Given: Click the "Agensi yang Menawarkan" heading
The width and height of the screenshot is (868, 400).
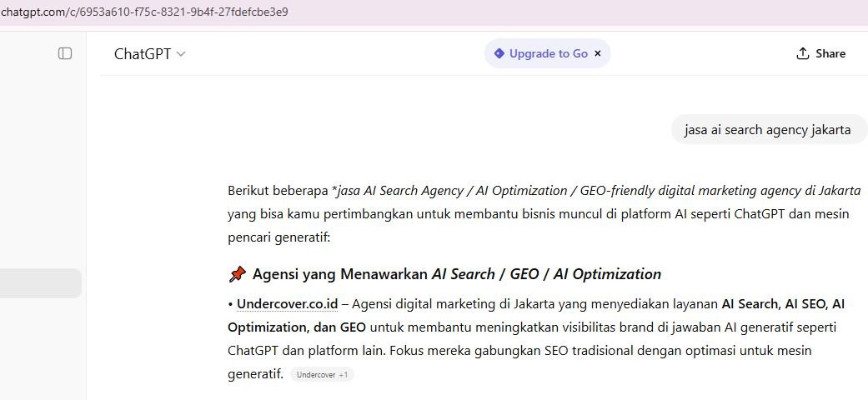Looking at the screenshot, I should (x=340, y=274).
